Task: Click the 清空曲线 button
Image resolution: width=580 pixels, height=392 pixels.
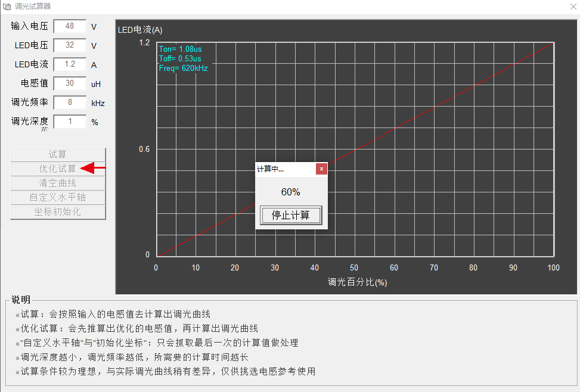Action: [58, 183]
